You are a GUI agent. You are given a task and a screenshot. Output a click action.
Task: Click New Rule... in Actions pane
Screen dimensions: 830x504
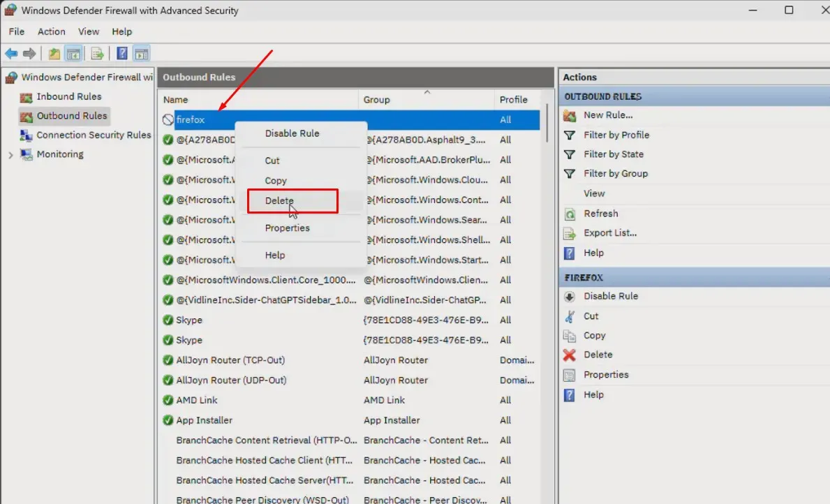point(608,115)
